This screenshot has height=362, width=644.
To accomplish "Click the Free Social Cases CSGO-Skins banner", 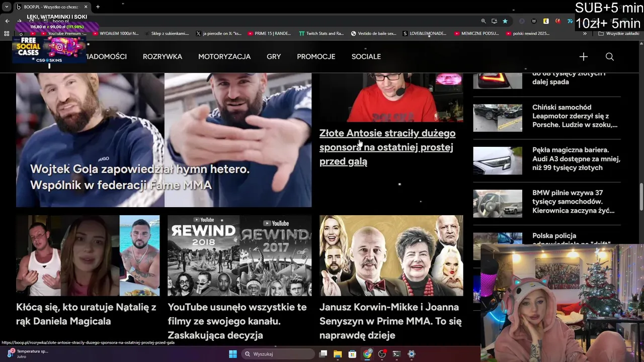I will [x=49, y=49].
